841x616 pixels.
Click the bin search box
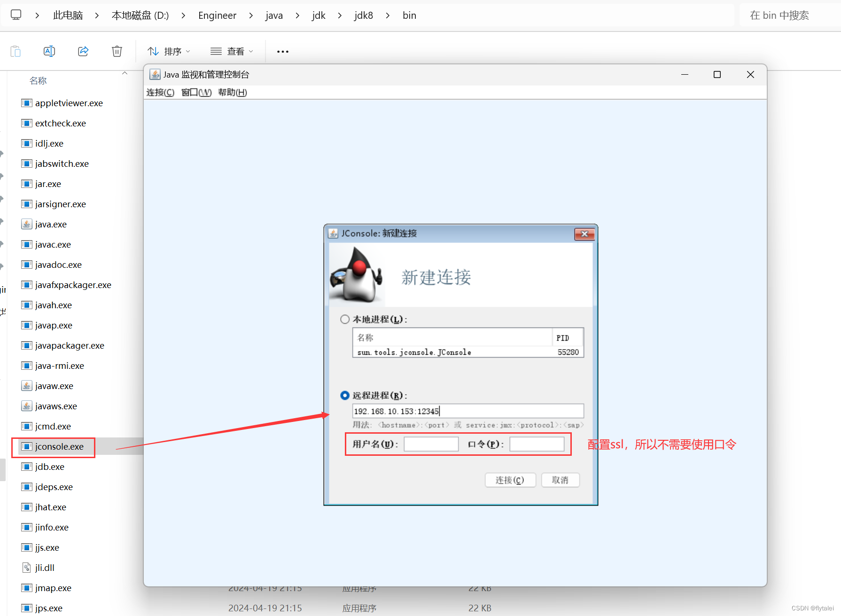(x=790, y=16)
